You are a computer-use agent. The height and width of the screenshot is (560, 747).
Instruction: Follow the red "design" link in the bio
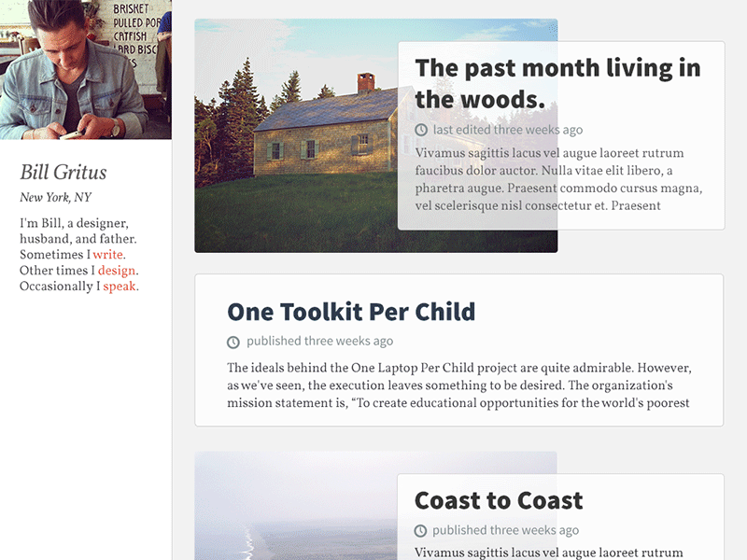[x=118, y=271]
